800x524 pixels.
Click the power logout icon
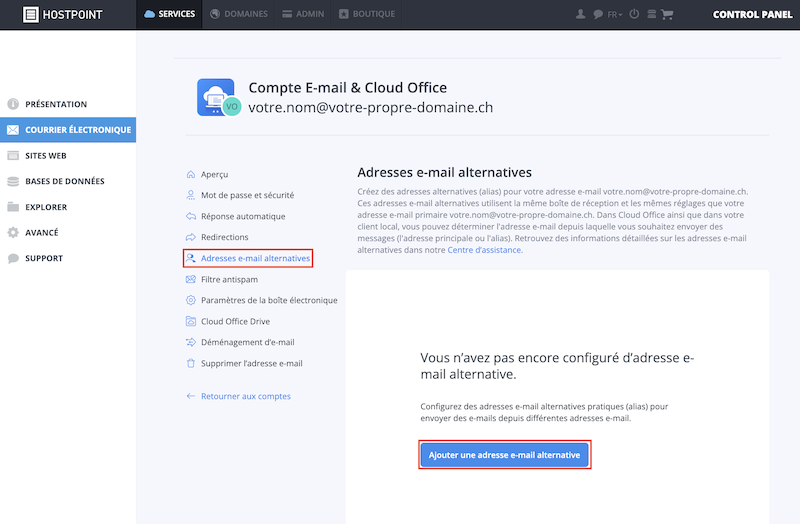(x=634, y=14)
